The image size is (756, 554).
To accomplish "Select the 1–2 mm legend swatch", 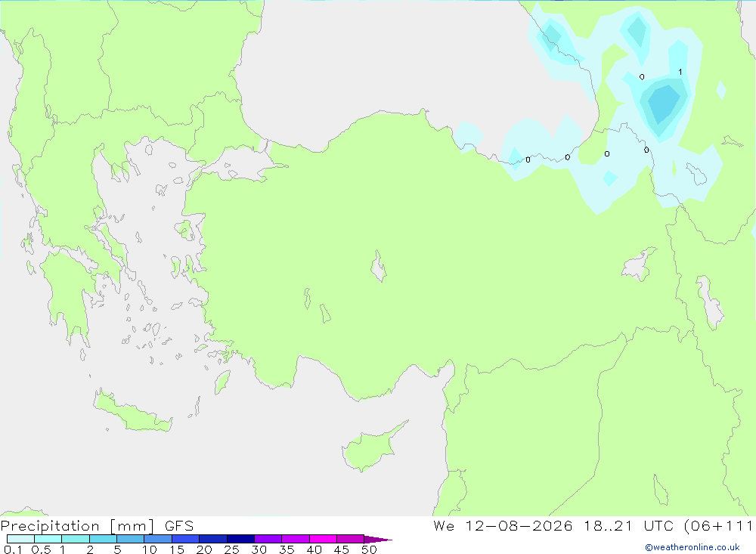I will tap(76, 539).
